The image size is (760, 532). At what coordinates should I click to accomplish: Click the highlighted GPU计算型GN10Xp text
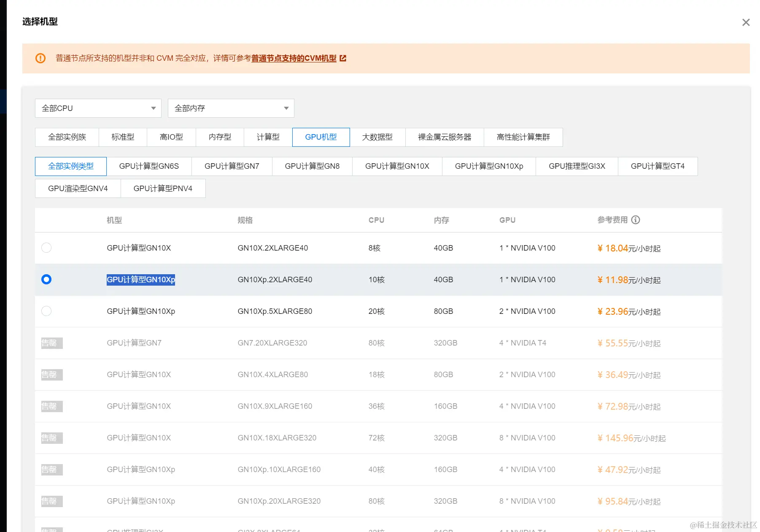(x=141, y=279)
